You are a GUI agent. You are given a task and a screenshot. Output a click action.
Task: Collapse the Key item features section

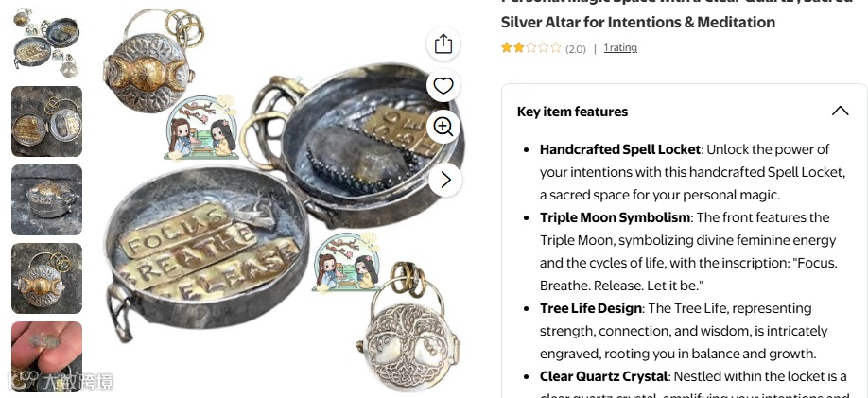point(840,111)
